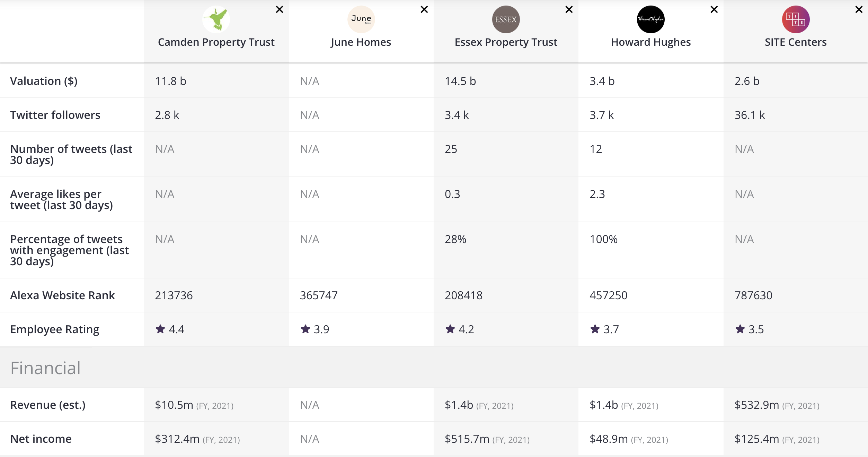Remove Howard Hughes column from comparison
This screenshot has height=457, width=868.
pyautogui.click(x=714, y=10)
